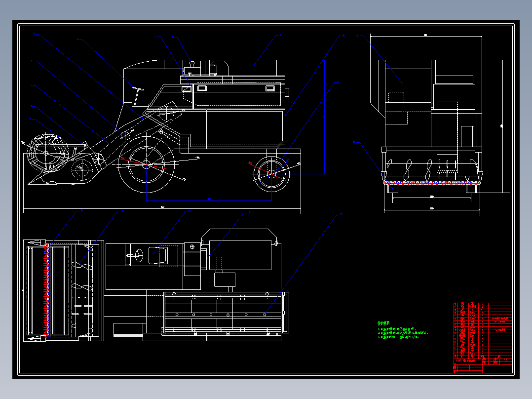Pick the red cutter bar in top view
This screenshot has height=399, width=532.
[x=46, y=291]
